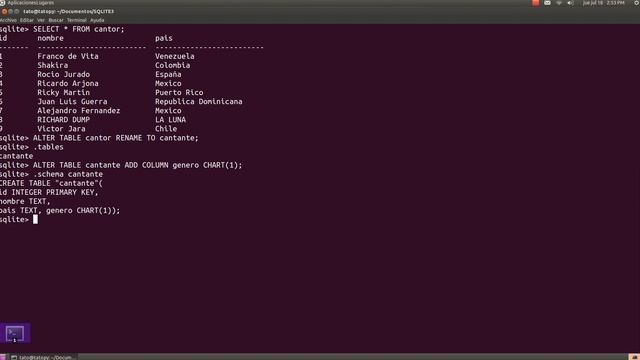Click 'Shakira' in results
Screen dimensions: 640x360
click(x=53, y=65)
